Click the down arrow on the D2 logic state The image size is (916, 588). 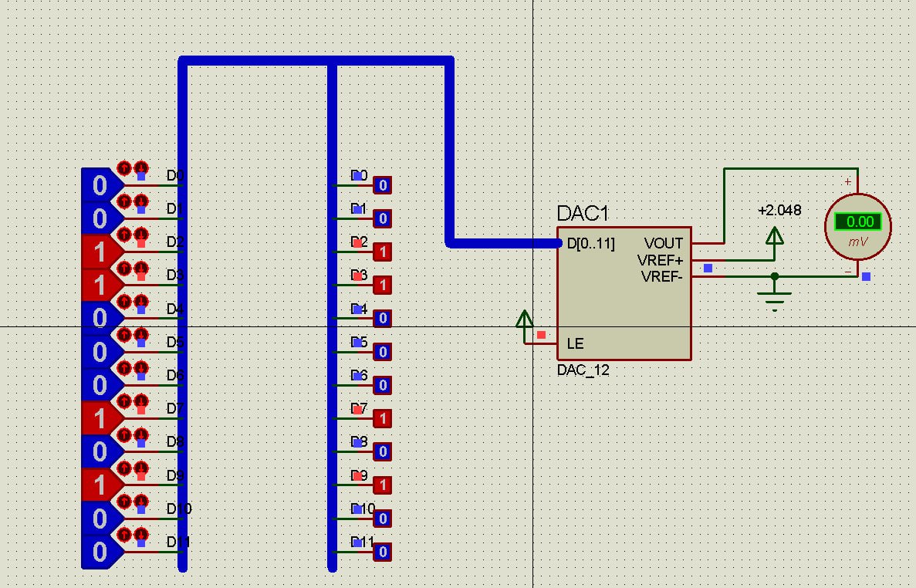(x=140, y=235)
